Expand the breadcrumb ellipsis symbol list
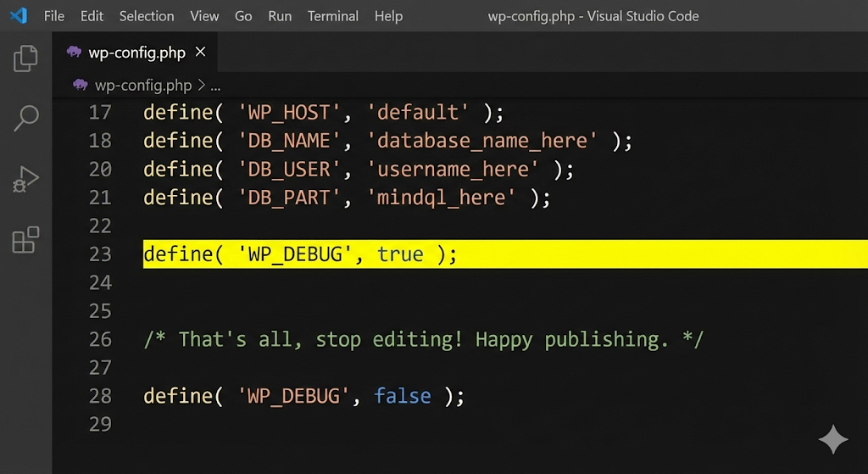Screen dimensions: 868x474 click(x=216, y=86)
